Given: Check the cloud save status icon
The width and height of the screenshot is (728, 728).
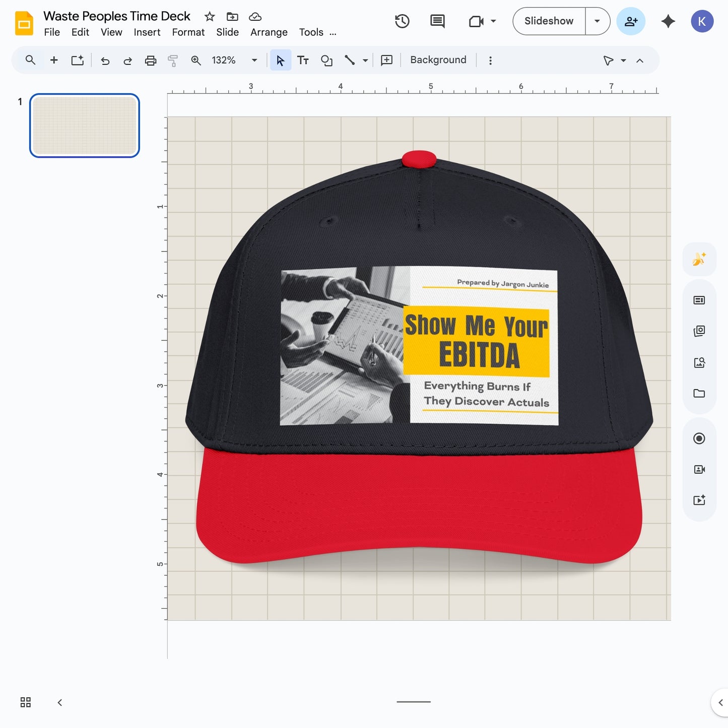Looking at the screenshot, I should pyautogui.click(x=255, y=17).
